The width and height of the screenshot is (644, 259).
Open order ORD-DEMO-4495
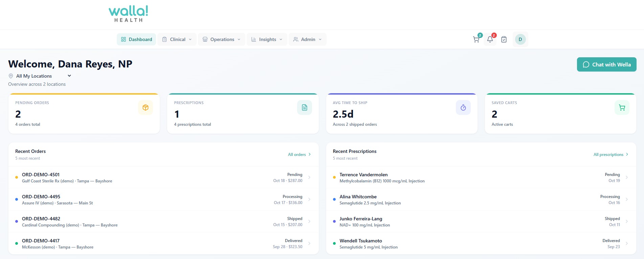pyautogui.click(x=163, y=199)
